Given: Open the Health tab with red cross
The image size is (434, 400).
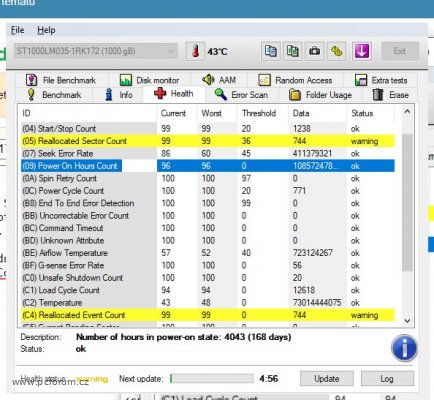Looking at the screenshot, I should [174, 94].
